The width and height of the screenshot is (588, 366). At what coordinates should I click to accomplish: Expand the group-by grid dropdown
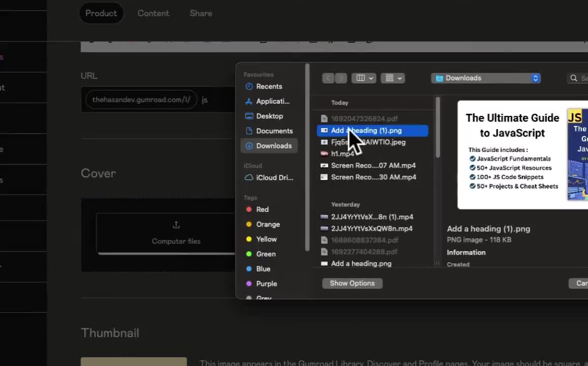393,78
